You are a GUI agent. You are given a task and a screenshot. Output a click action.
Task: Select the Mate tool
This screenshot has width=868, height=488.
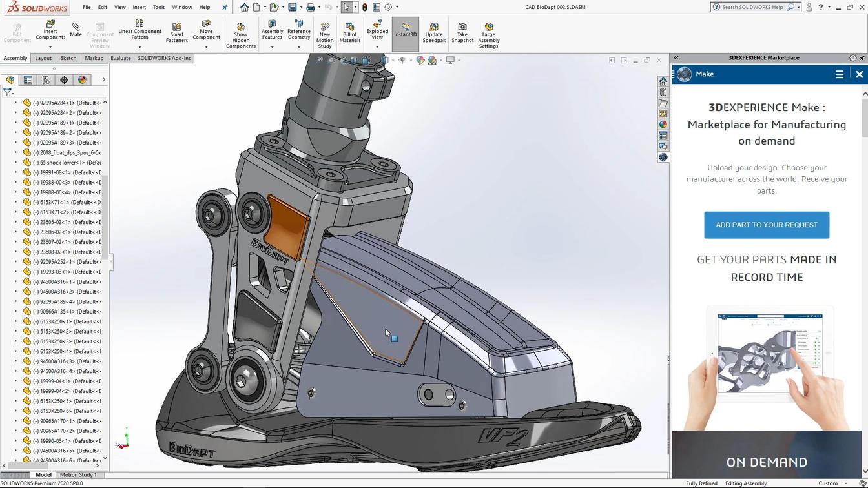pyautogui.click(x=76, y=30)
